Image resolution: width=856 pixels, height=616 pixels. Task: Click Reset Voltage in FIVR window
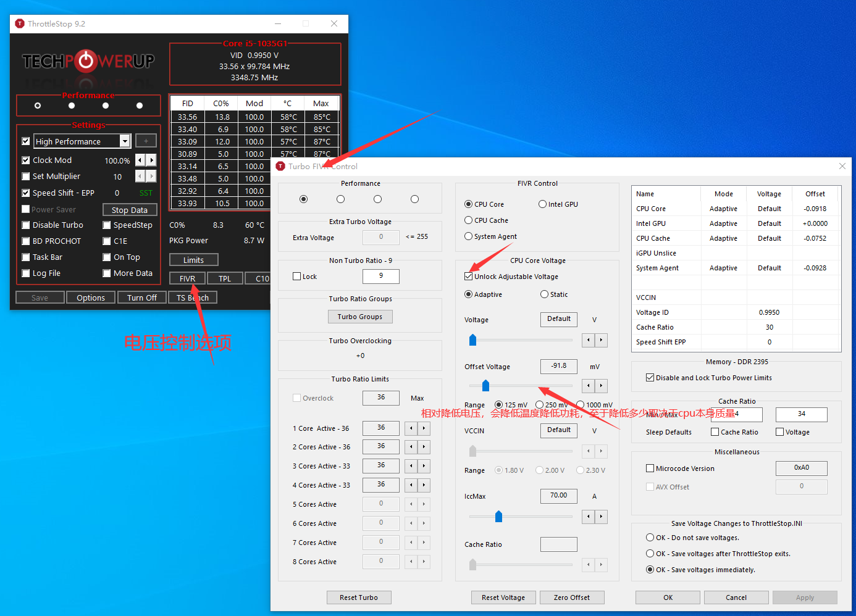[x=503, y=597]
